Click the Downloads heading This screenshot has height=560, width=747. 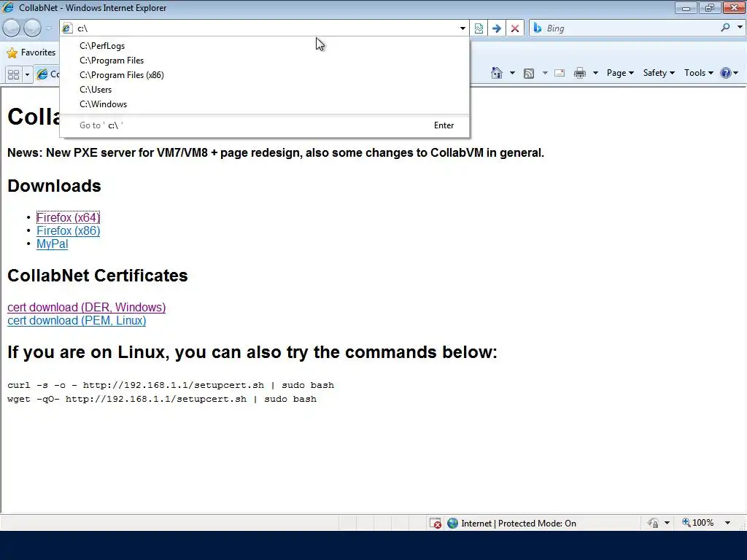(x=54, y=186)
